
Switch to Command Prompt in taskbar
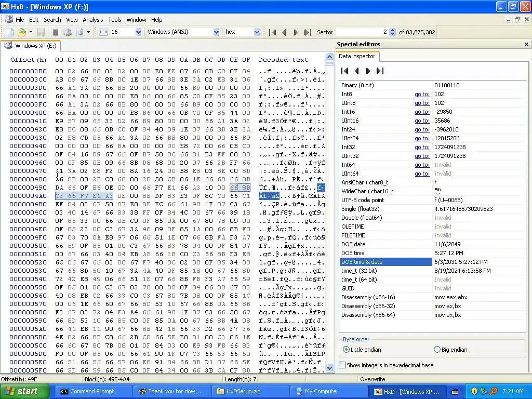[94, 391]
